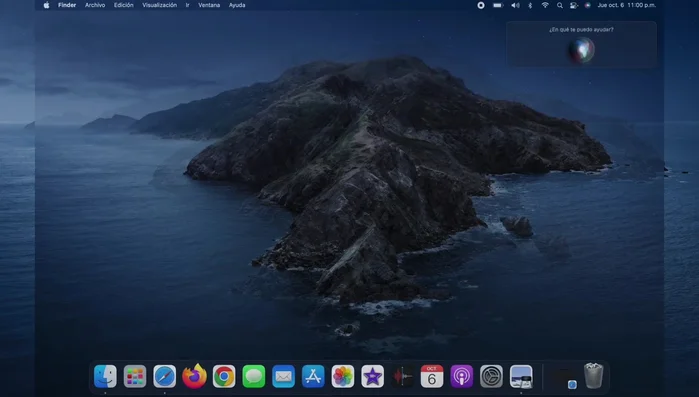The image size is (699, 397).
Task: Open the Visualización menu
Action: [160, 5]
